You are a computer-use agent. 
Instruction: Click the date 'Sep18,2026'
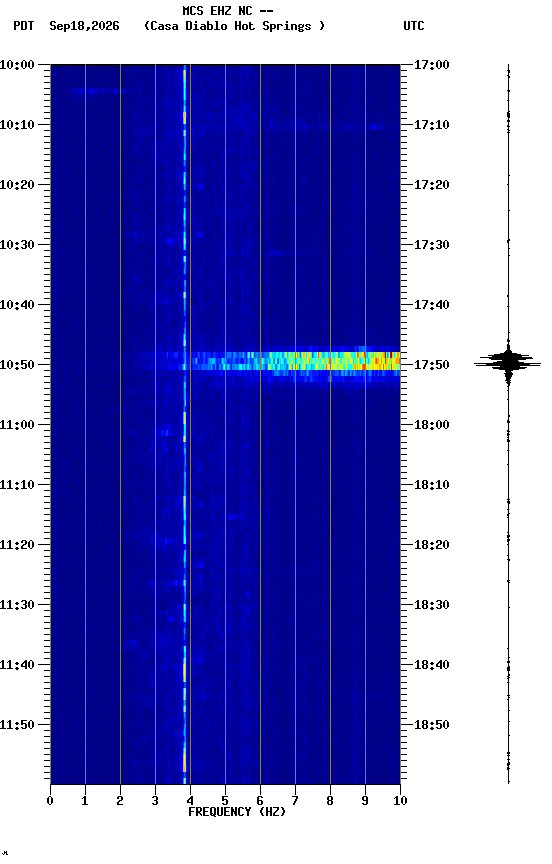tap(84, 26)
